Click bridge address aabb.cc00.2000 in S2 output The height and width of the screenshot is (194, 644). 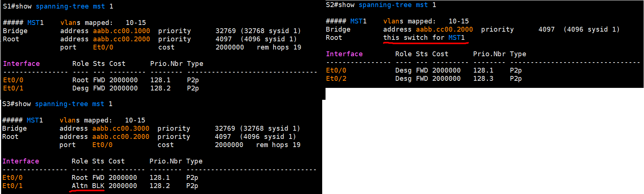[x=444, y=29]
